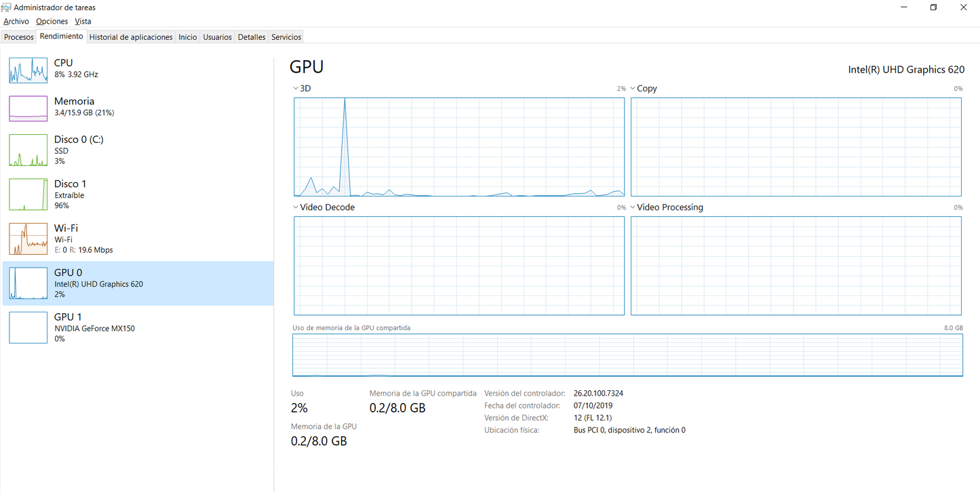Go to the Detalles tab
The height and width of the screenshot is (498, 980).
click(x=251, y=37)
